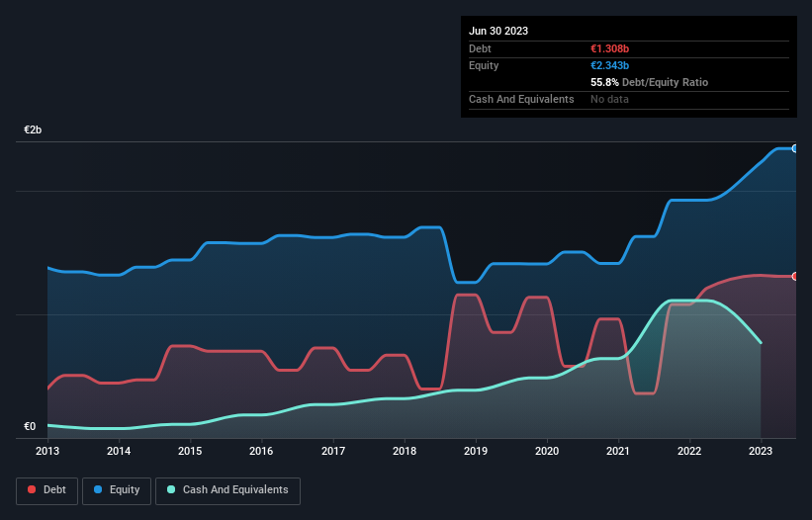Toggle Cash And Equivalents legend button
The width and height of the screenshot is (812, 520).
(x=227, y=490)
